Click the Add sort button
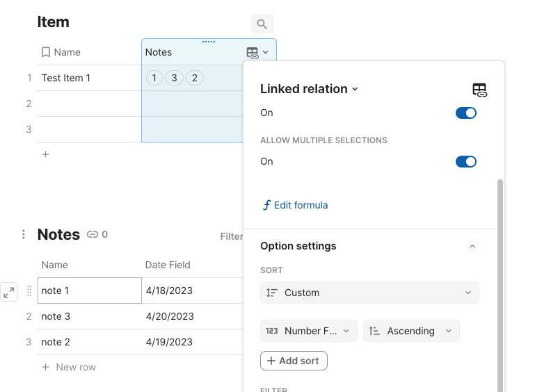Viewport: 535px width, 392px height. (294, 361)
